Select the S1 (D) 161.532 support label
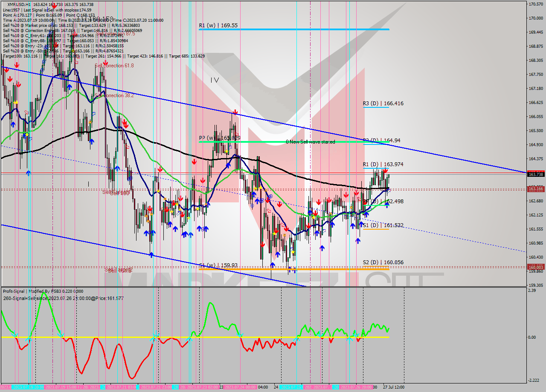The image size is (546, 392). tap(383, 225)
